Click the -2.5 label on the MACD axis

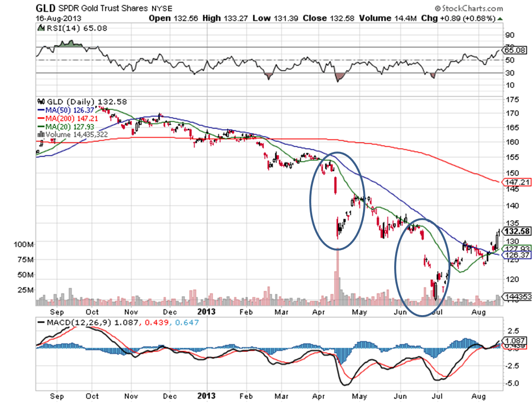(512, 366)
